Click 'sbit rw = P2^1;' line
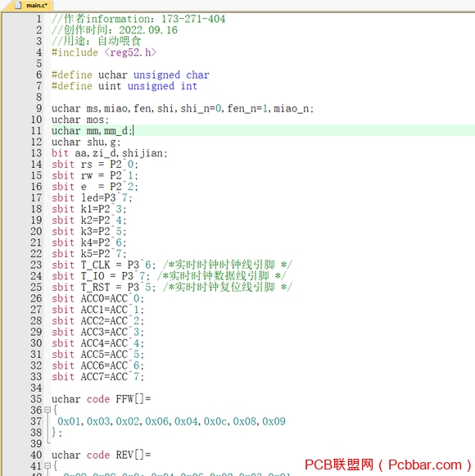 point(95,176)
